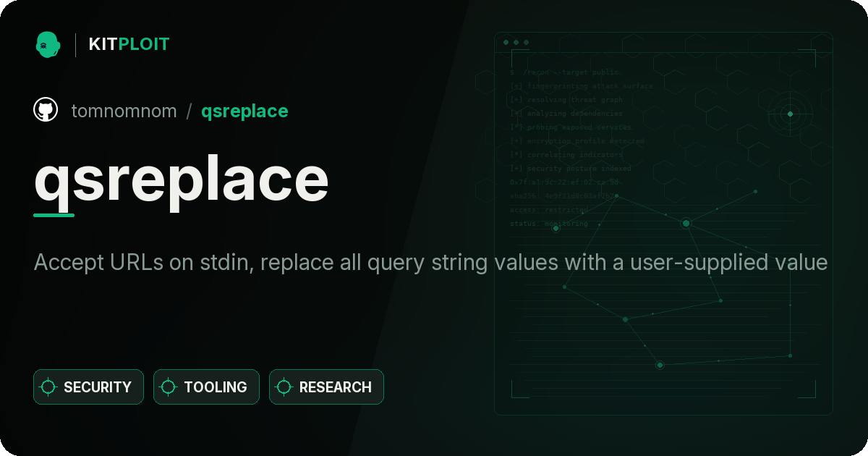Image resolution: width=868 pixels, height=456 pixels.
Task: Click the 'analyzing dependencies' terminal line
Action: 566,114
